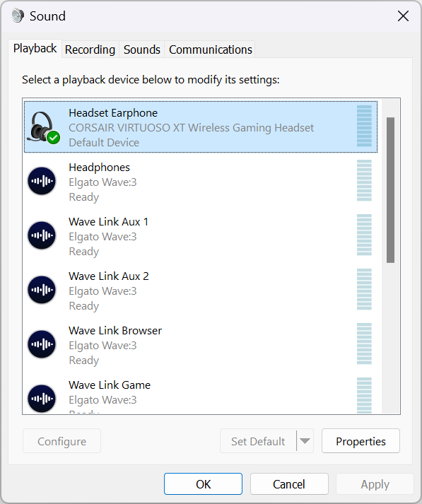
Task: Select the Wave Link Aux 1 icon
Action: coord(42,235)
